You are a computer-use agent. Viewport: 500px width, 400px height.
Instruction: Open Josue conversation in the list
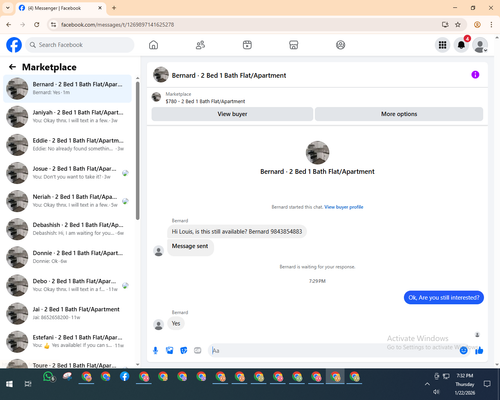[x=67, y=173]
